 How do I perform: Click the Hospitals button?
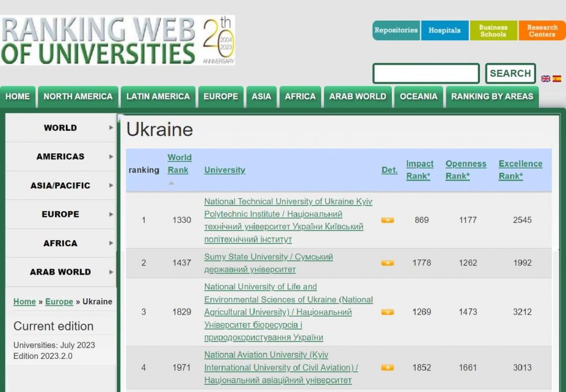coord(445,30)
